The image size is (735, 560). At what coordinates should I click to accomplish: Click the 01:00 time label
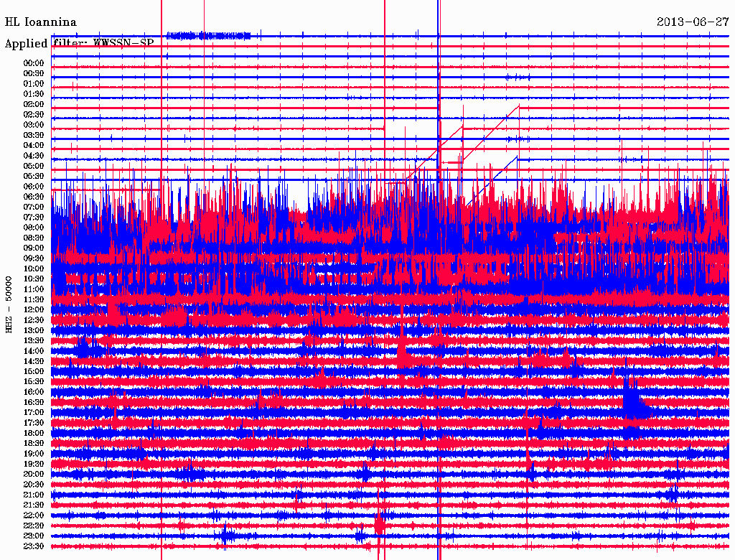tap(34, 84)
